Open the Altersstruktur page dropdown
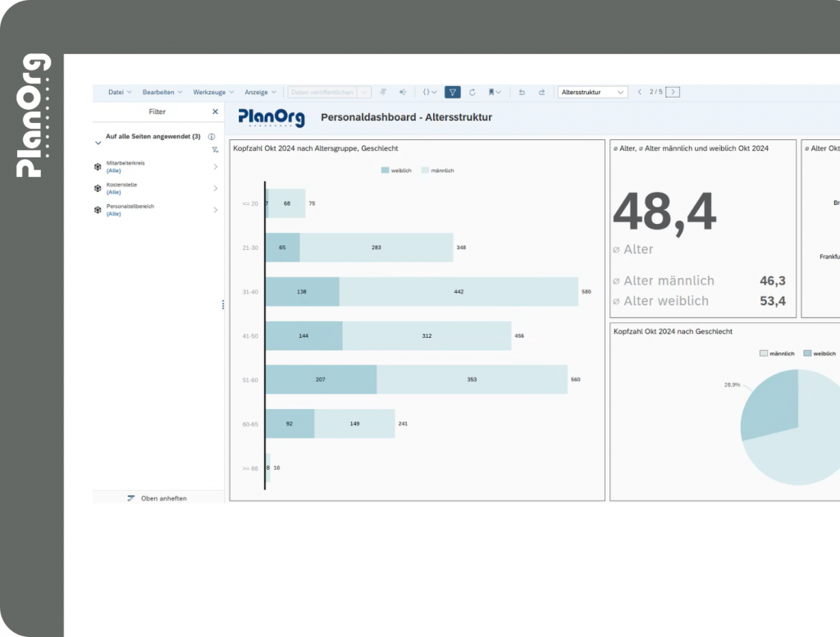840x637 pixels. tap(592, 93)
